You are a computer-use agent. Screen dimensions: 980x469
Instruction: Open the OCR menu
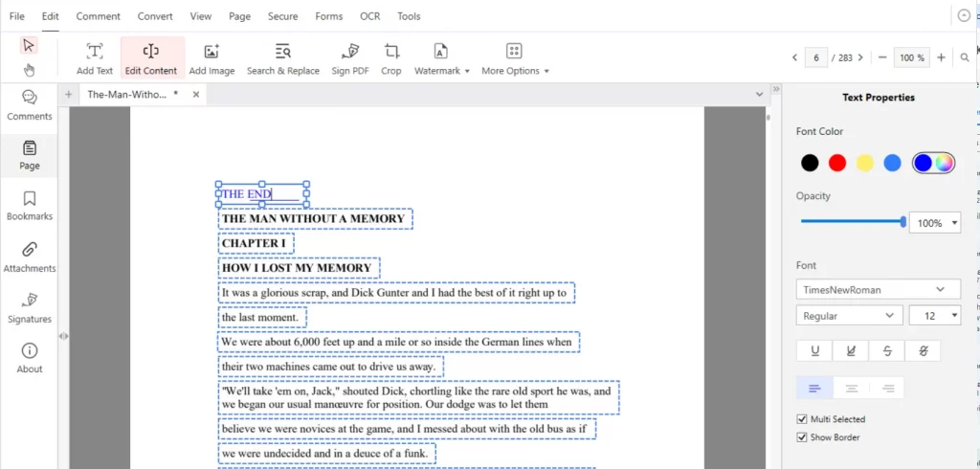tap(370, 16)
